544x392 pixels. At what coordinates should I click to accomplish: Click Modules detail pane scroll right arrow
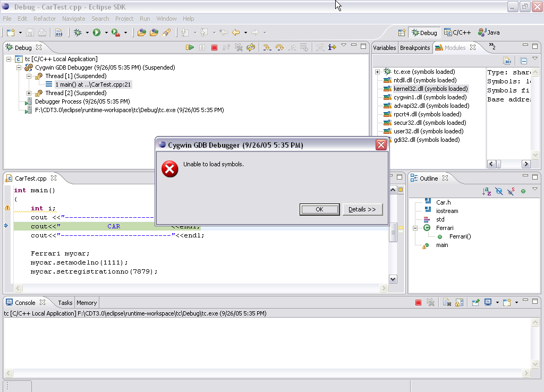point(526,164)
